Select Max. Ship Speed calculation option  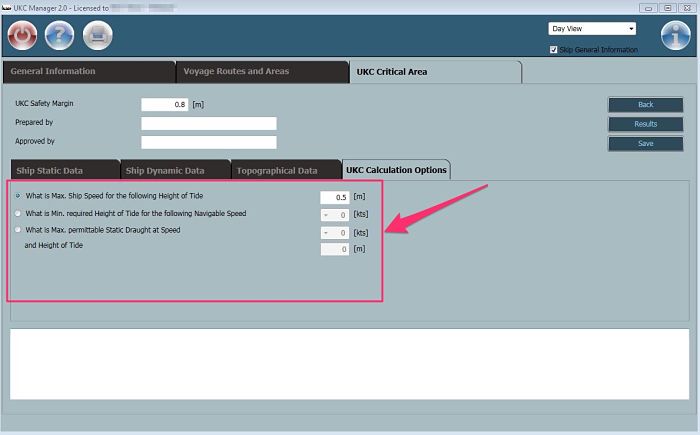pyautogui.click(x=18, y=196)
